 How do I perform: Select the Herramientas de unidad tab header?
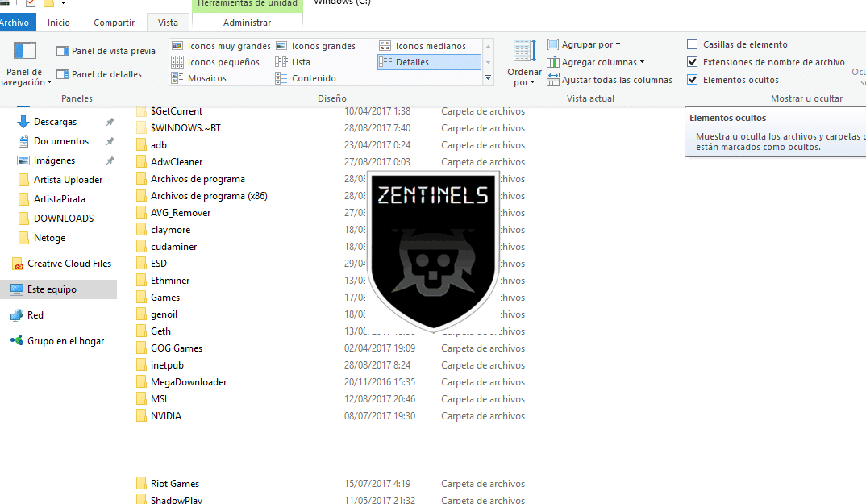247,4
